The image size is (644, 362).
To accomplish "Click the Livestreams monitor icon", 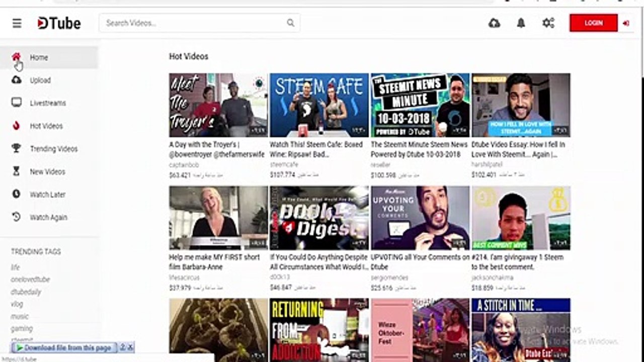I will click(x=17, y=103).
